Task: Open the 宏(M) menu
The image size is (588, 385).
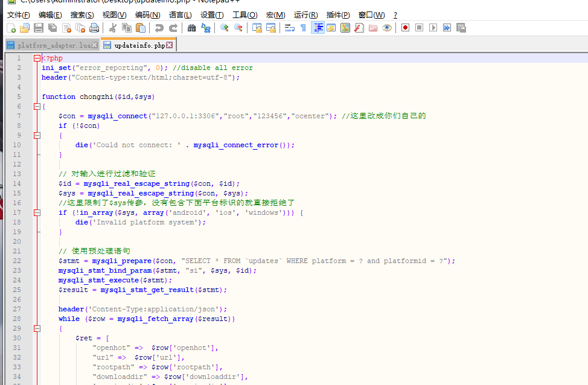Action: tap(276, 15)
